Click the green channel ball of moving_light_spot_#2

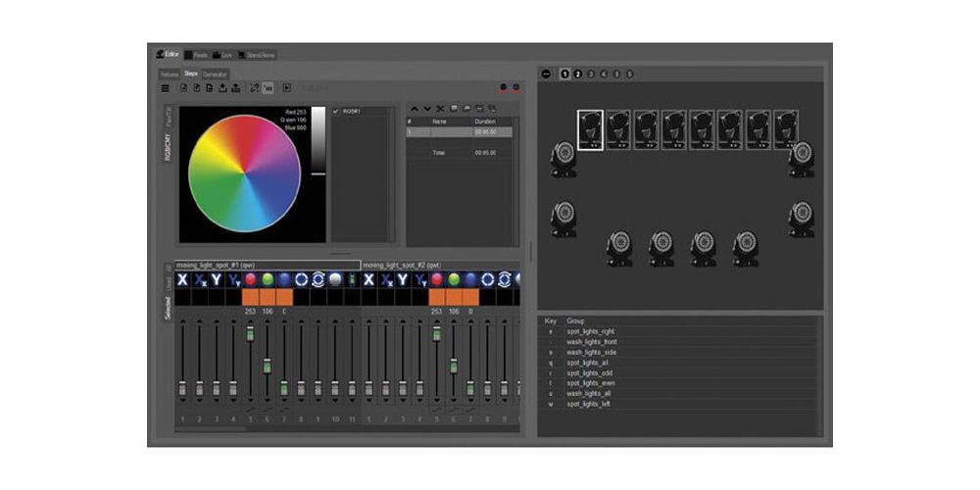tap(454, 279)
